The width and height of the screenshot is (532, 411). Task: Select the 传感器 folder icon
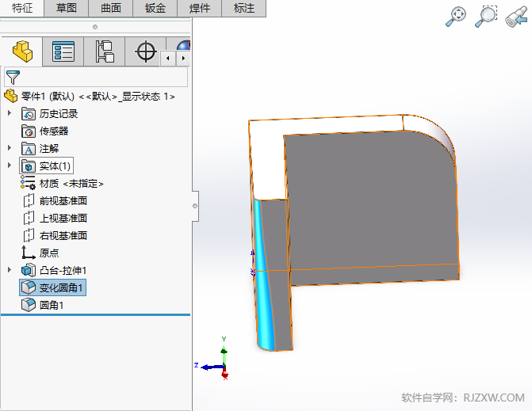[x=29, y=131]
